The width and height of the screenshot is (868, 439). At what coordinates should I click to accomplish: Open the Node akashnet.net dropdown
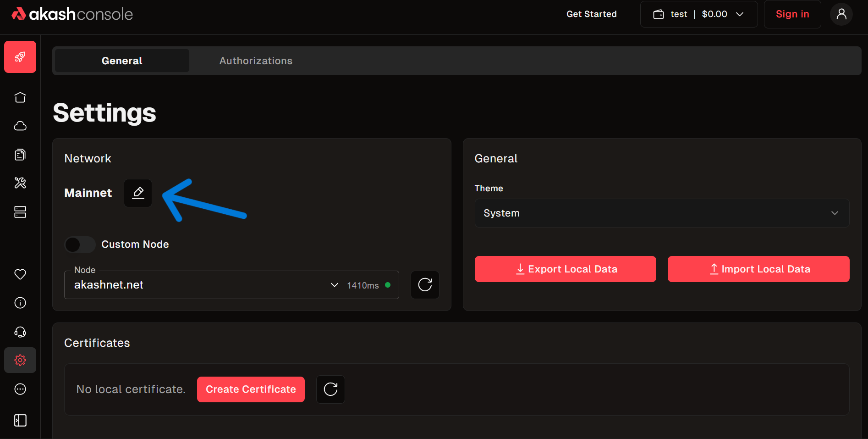(231, 285)
